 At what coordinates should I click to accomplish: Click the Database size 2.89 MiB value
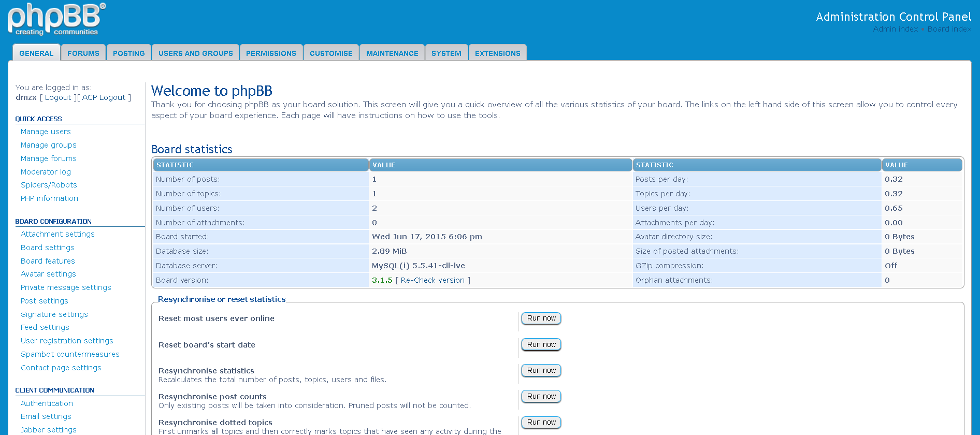[x=390, y=251]
